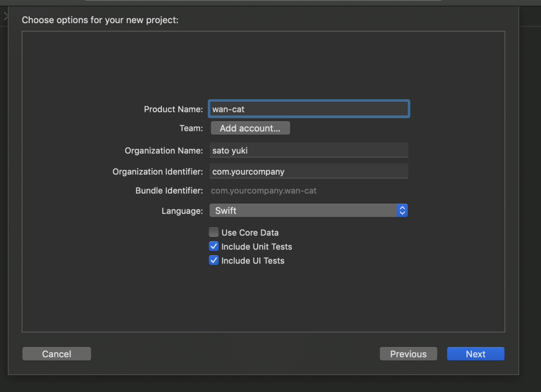Image resolution: width=541 pixels, height=392 pixels.
Task: Click the Organization Name field
Action: (309, 150)
